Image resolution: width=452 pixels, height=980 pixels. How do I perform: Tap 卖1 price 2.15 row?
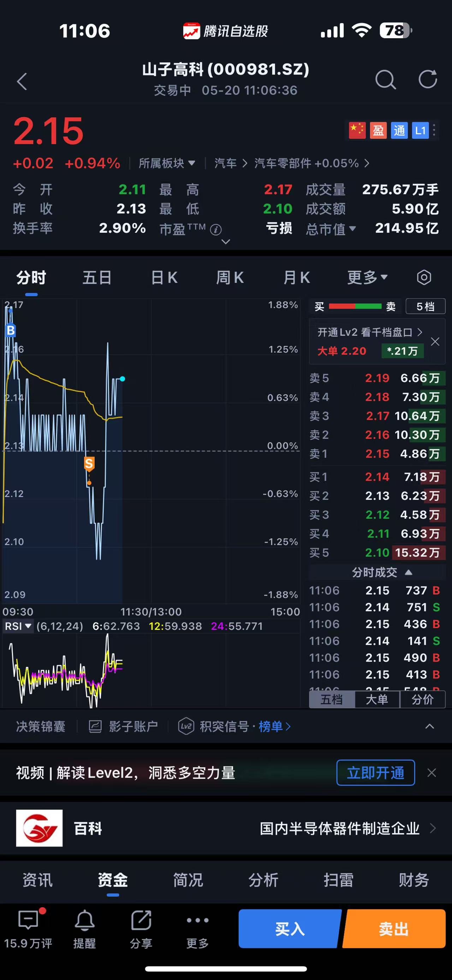pyautogui.click(x=377, y=454)
